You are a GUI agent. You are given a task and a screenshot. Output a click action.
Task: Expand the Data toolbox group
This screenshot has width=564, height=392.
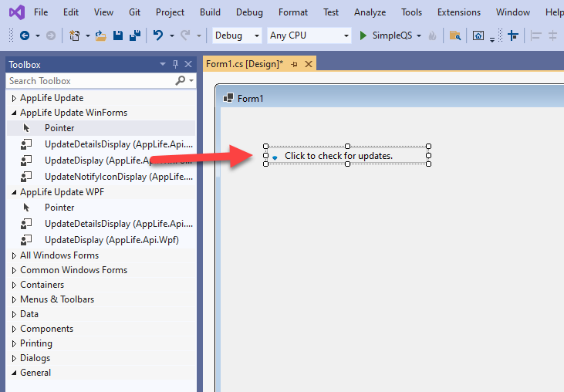[x=14, y=314]
